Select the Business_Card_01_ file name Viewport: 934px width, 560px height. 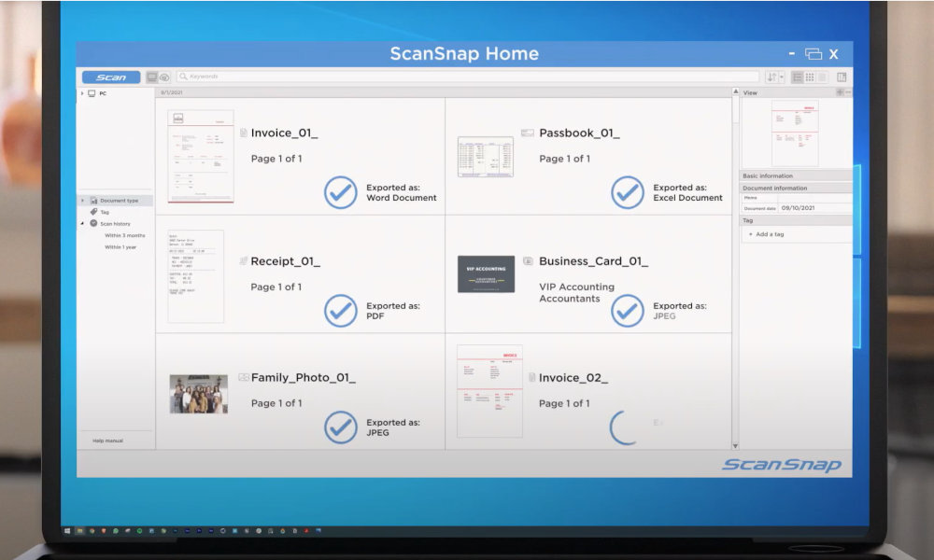click(x=594, y=261)
